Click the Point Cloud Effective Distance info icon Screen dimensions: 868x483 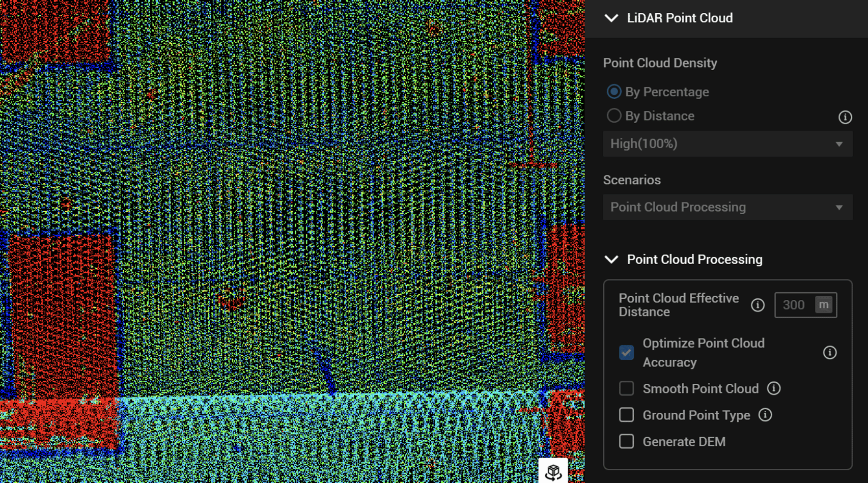tap(758, 305)
